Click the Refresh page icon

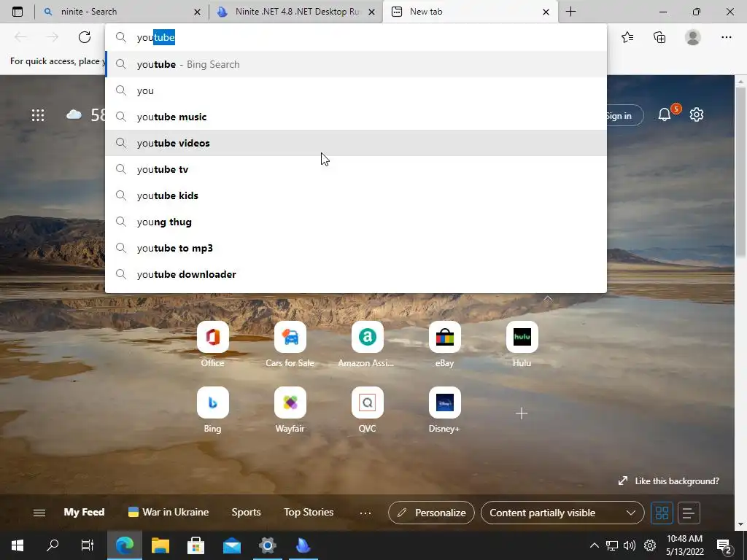[85, 37]
